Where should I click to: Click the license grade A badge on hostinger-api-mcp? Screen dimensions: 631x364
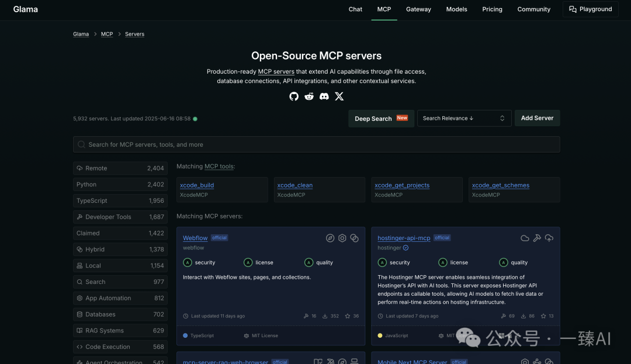click(x=443, y=262)
